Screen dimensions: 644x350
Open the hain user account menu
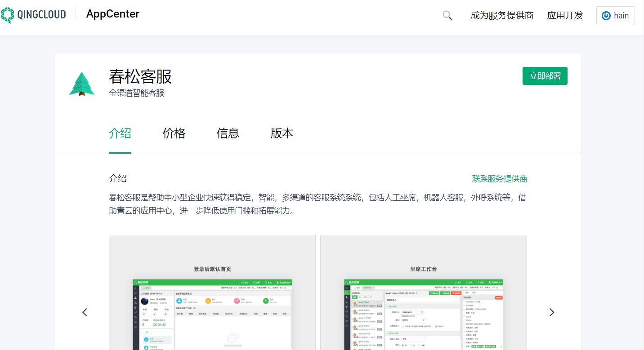[x=615, y=16]
